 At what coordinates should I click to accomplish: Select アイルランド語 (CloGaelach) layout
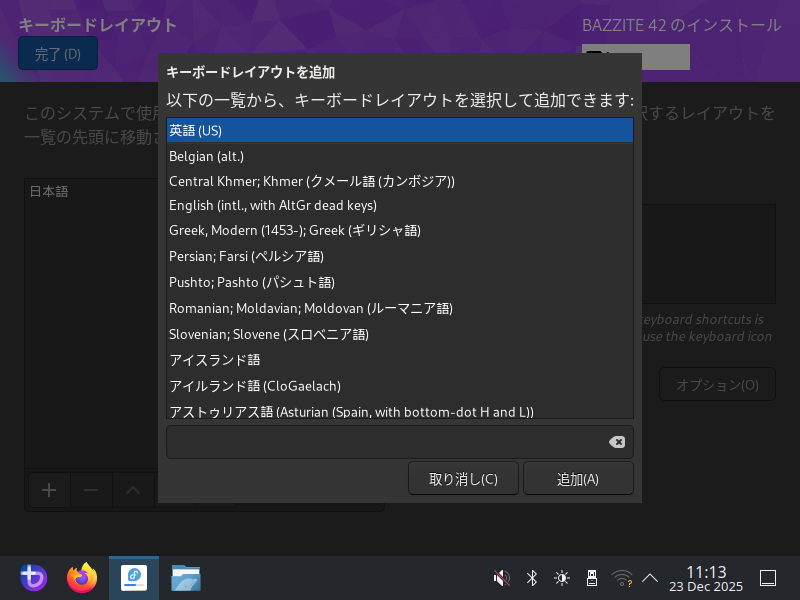(399, 386)
